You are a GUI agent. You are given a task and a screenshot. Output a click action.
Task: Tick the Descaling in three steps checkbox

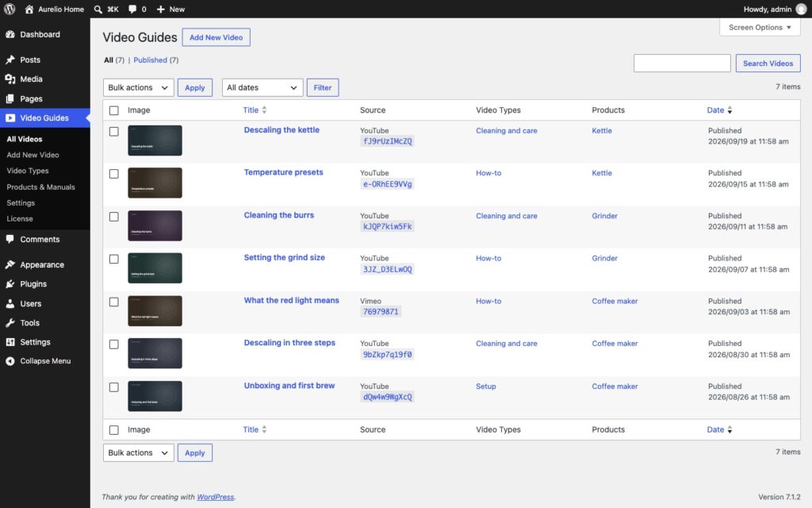114,344
